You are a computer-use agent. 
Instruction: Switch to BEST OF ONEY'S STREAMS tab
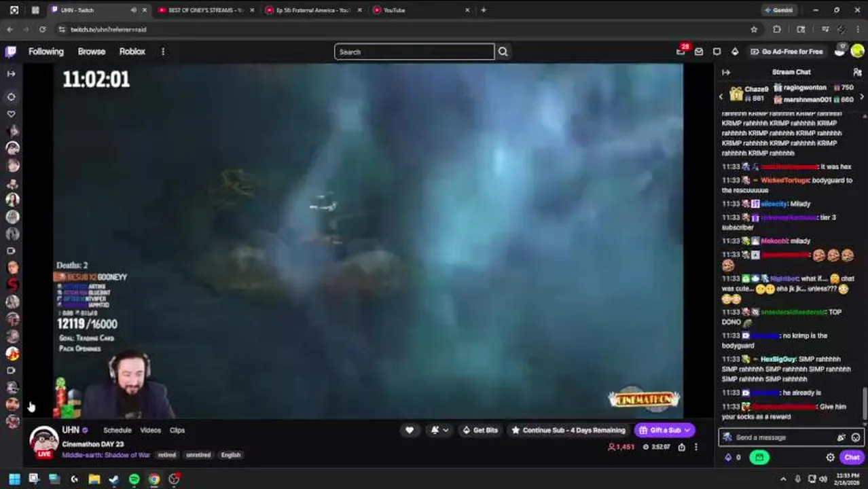(204, 10)
